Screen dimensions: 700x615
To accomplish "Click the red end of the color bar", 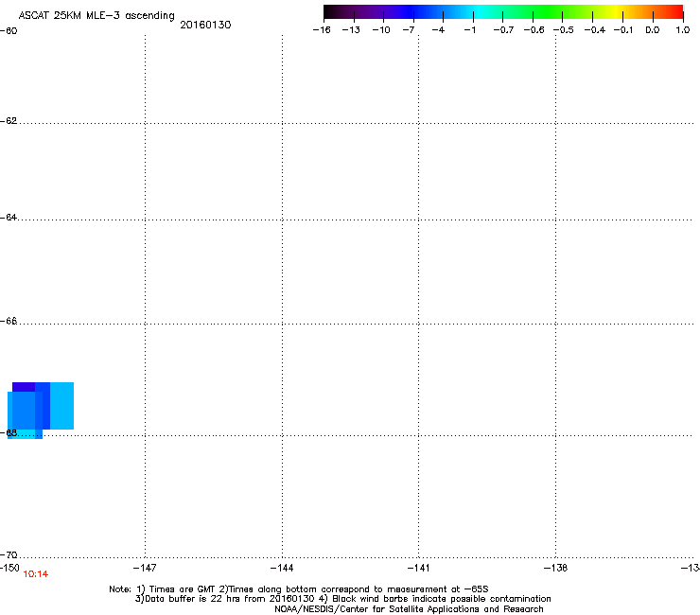I will point(674,11).
